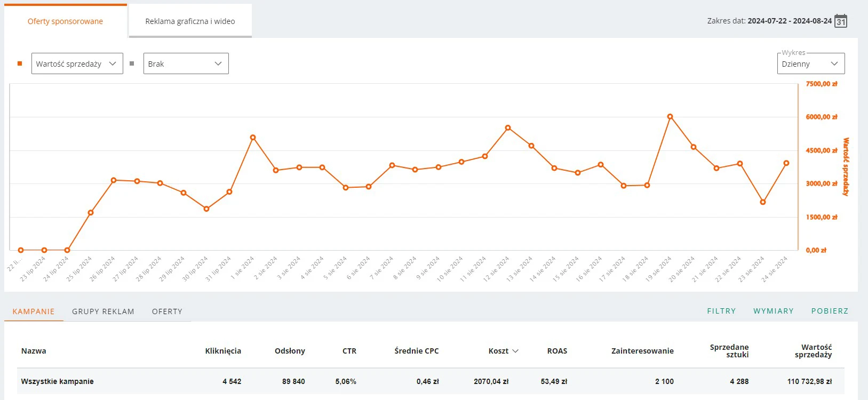Open the Dzienny chart interval dropdown
868x400 pixels.
(x=810, y=63)
